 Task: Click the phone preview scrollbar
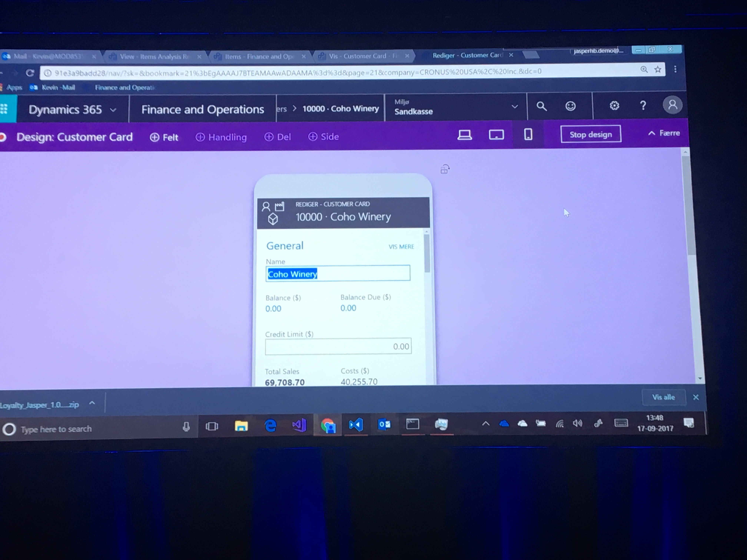427,253
